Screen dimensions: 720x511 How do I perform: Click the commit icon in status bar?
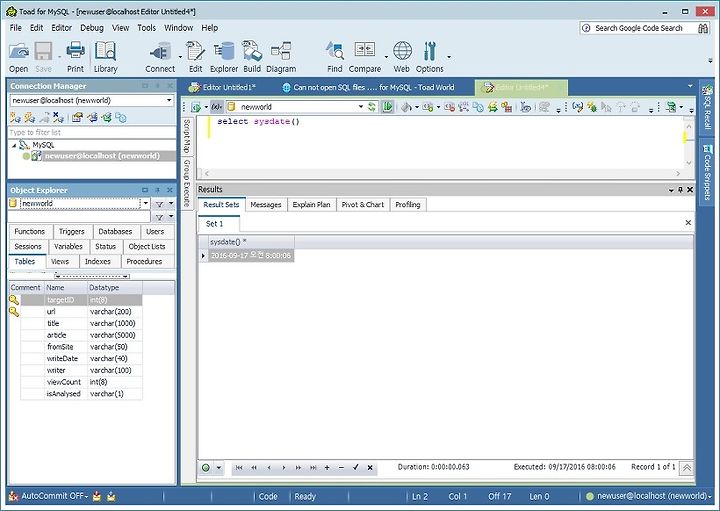(96, 496)
